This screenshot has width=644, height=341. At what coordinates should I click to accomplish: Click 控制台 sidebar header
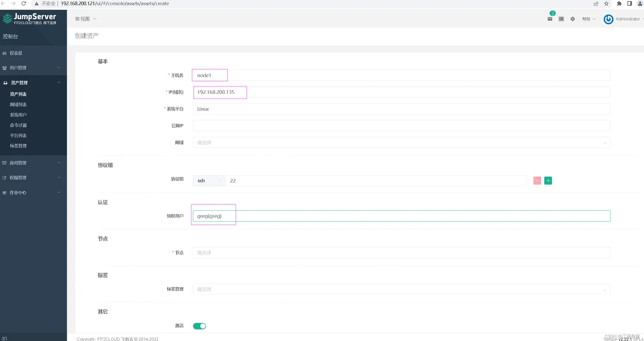coord(11,36)
